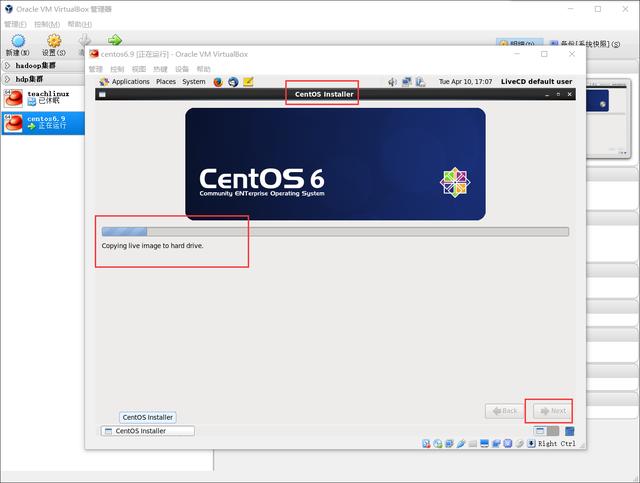Image resolution: width=640 pixels, height=483 pixels.
Task: Click the hard disk activity status icon
Action: pos(426,443)
